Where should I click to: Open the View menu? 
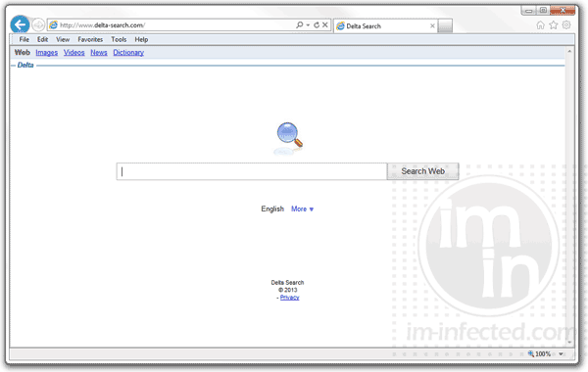point(63,39)
